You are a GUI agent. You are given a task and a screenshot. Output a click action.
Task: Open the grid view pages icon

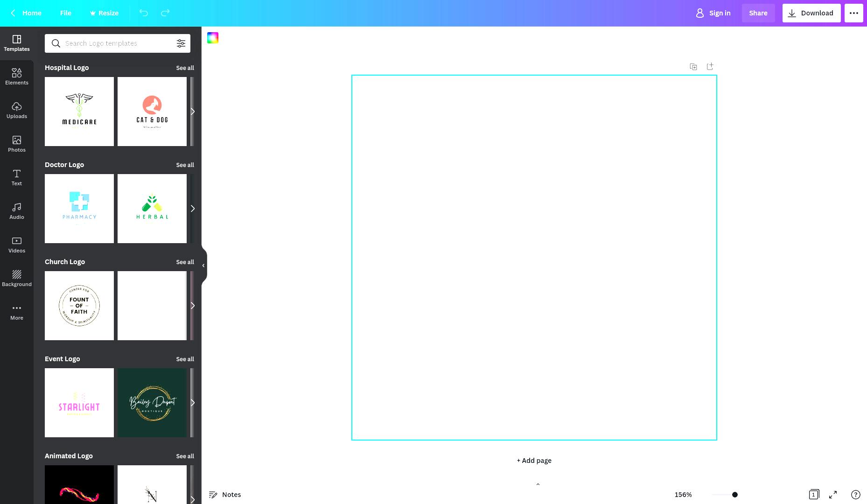tap(814, 495)
